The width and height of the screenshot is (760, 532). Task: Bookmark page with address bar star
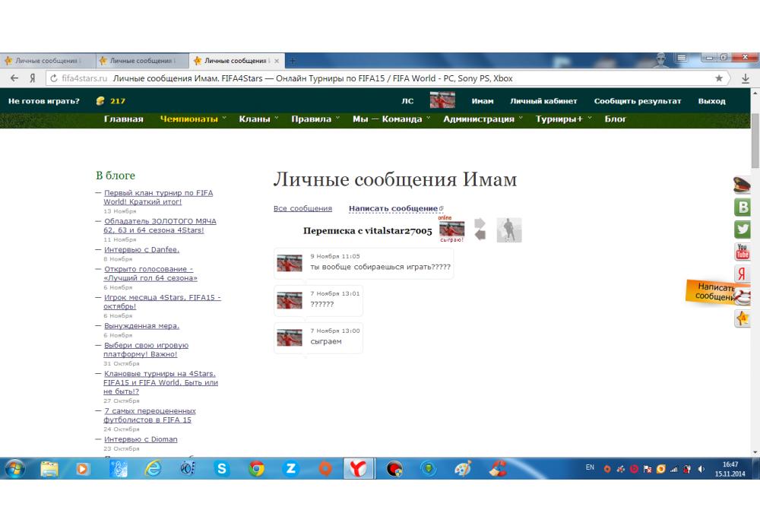(x=719, y=78)
